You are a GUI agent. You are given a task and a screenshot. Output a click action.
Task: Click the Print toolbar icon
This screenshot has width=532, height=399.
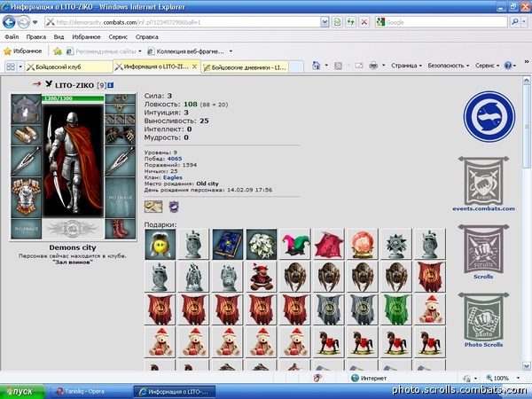click(x=373, y=66)
